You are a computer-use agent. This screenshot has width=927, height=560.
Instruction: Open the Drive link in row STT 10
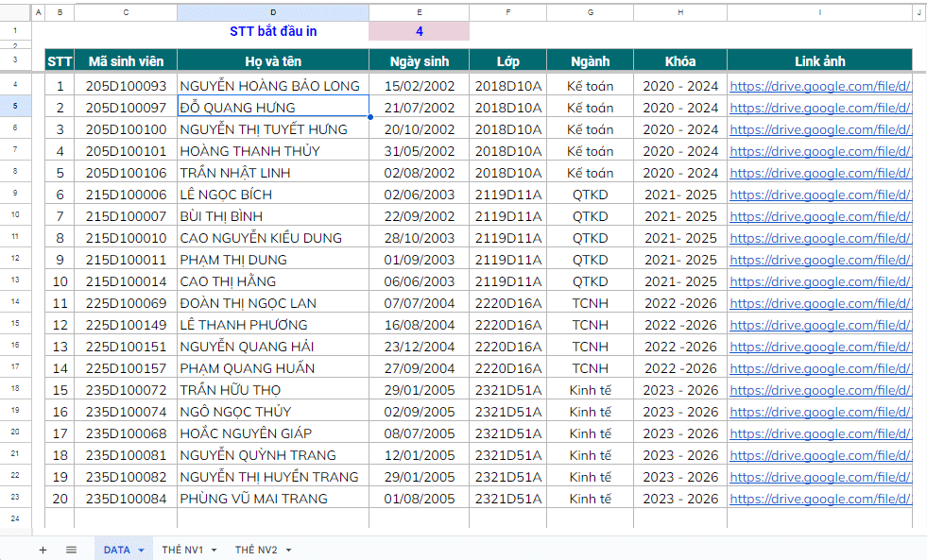[819, 281]
